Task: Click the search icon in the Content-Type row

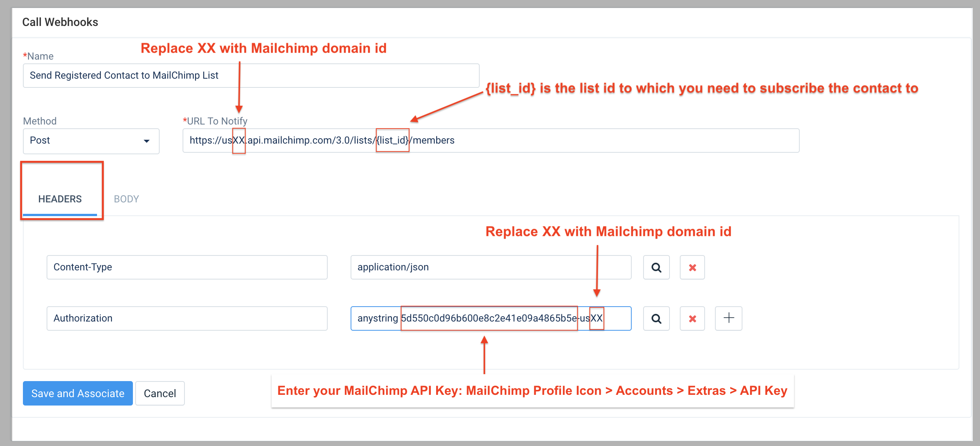Action: [656, 267]
